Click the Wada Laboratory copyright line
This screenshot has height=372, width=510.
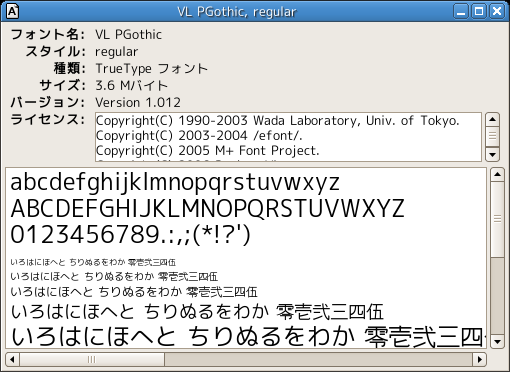(278, 121)
